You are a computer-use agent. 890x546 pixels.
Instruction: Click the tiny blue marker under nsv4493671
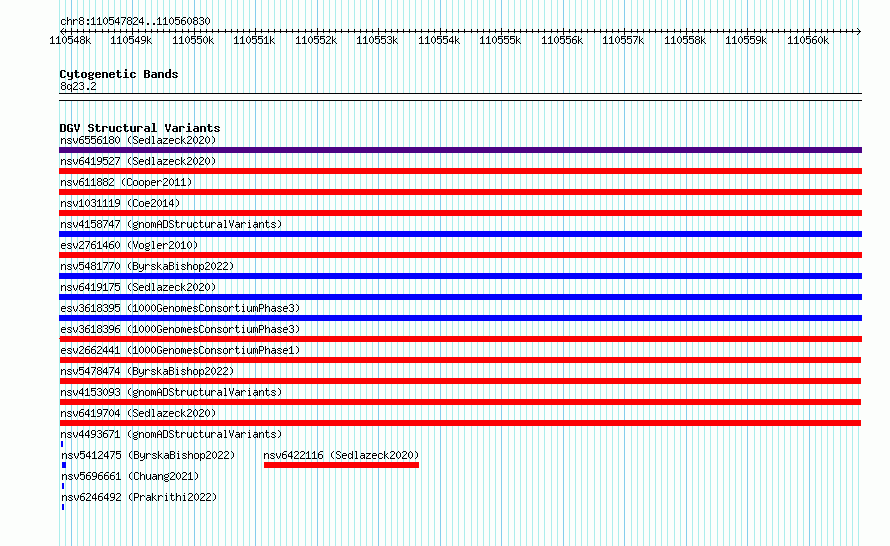(62, 444)
